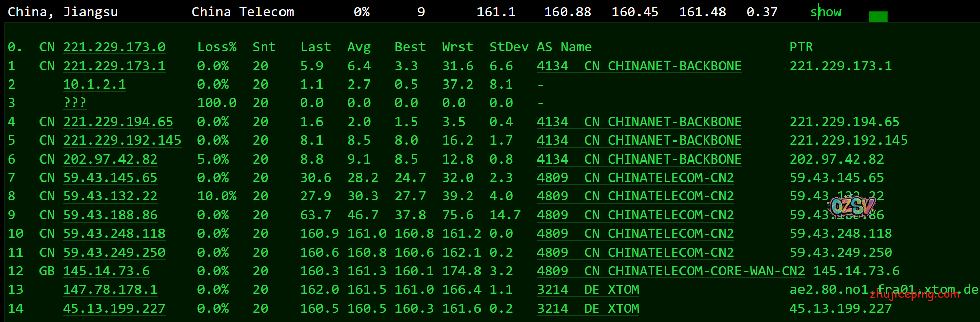Screen dimensions: 980x322
Task: Click the GB hop IP 145.14.73.6
Action: click(x=106, y=271)
